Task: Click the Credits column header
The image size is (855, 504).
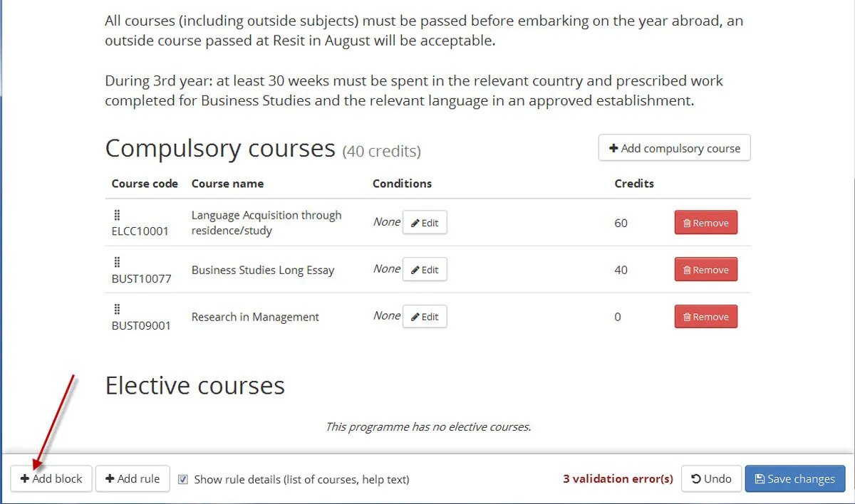Action: coord(634,184)
